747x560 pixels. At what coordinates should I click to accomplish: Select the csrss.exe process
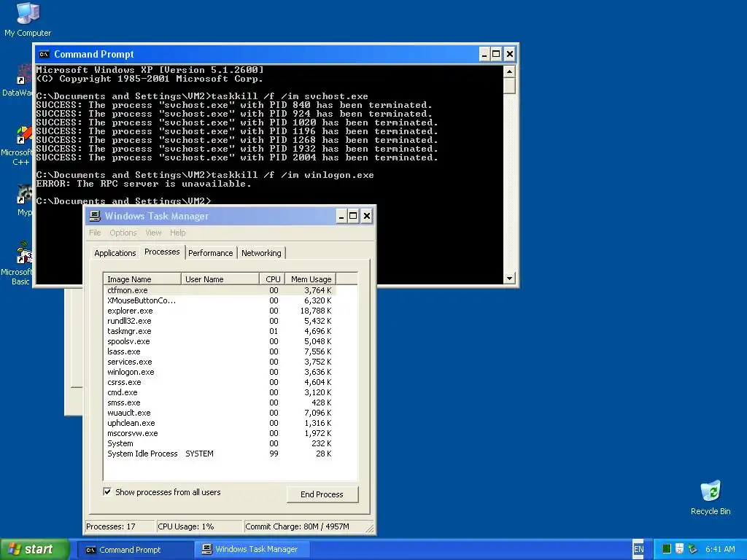tap(220, 382)
